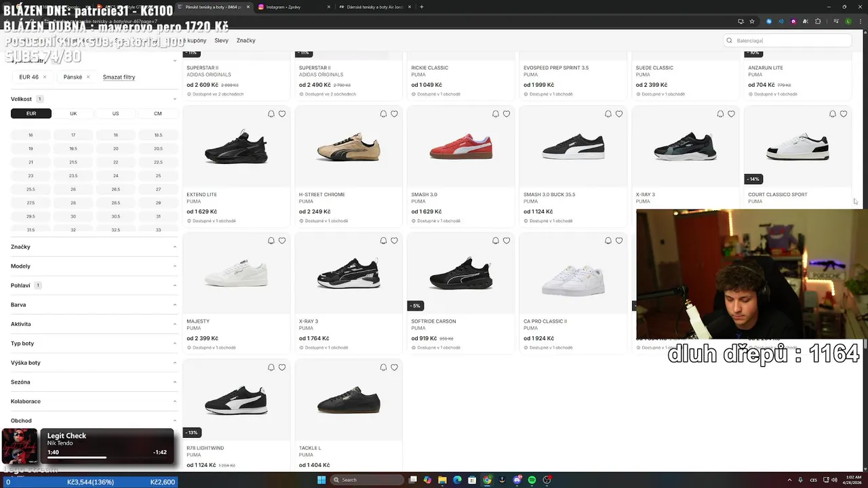Open the red SMASH 3.0 shoe image

tap(461, 147)
